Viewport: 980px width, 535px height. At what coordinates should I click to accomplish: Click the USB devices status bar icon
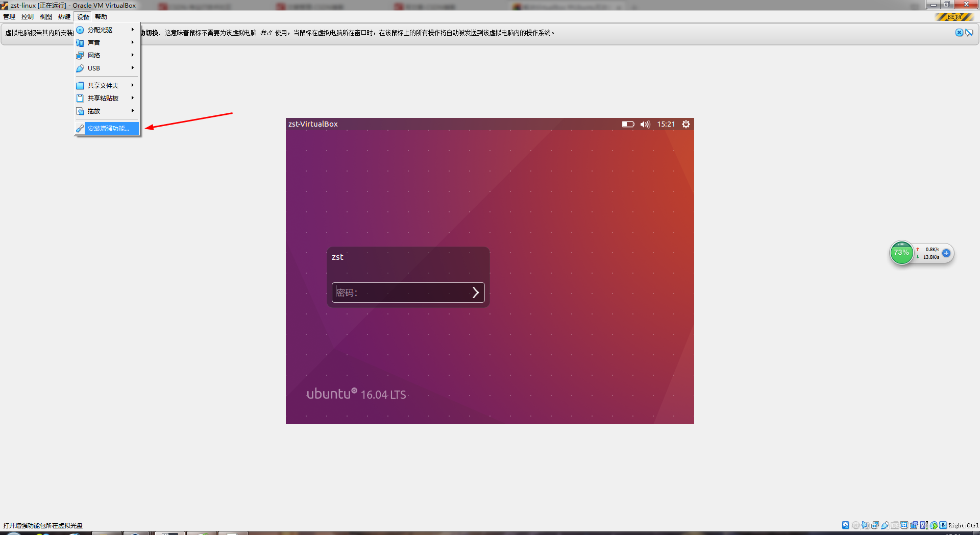pos(885,525)
